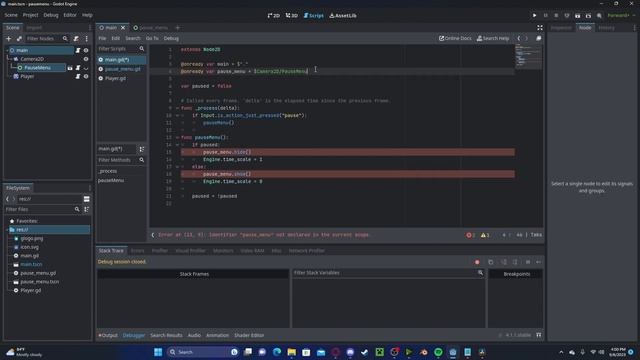The height and width of the screenshot is (360, 640).
Task: Open the Forward+ renderer dropdown
Action: 621,16
